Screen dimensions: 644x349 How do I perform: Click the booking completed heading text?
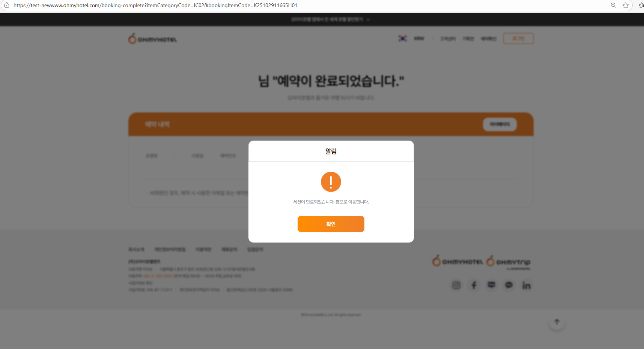coord(331,81)
